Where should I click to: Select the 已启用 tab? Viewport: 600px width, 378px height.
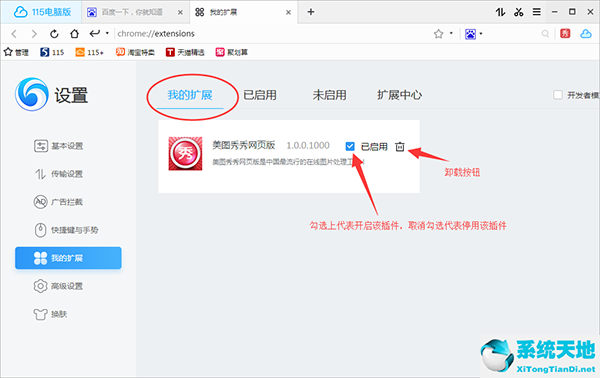click(260, 95)
